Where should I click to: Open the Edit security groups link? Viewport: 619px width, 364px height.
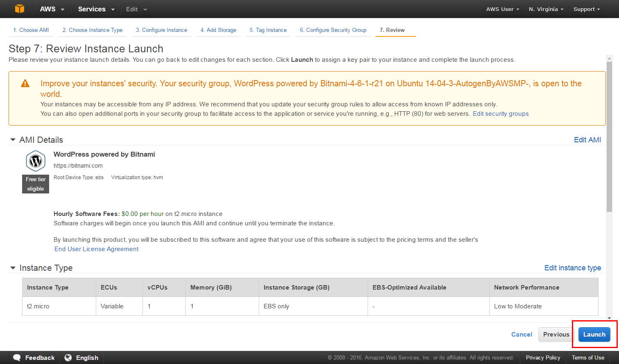tap(501, 114)
